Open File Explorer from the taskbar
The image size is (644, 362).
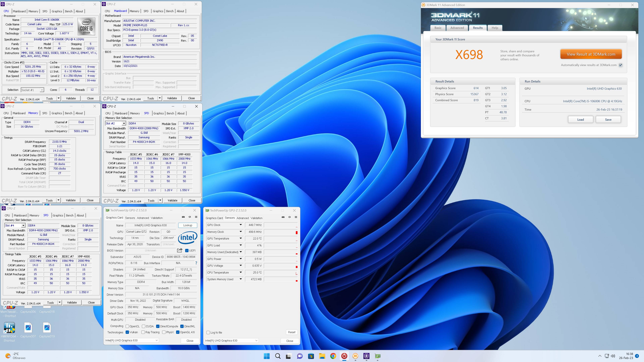pyautogui.click(x=322, y=356)
